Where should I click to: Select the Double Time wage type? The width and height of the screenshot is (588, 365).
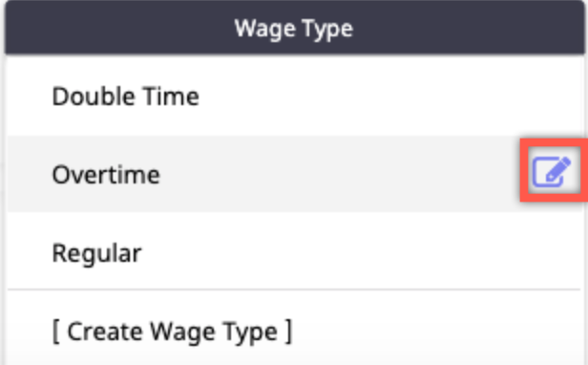(294, 97)
